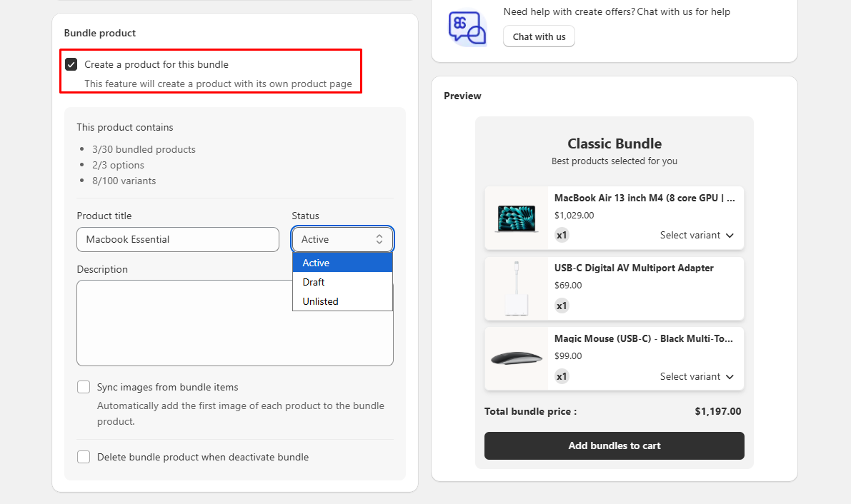Click the $1,197.00 total bundle price

click(x=718, y=411)
